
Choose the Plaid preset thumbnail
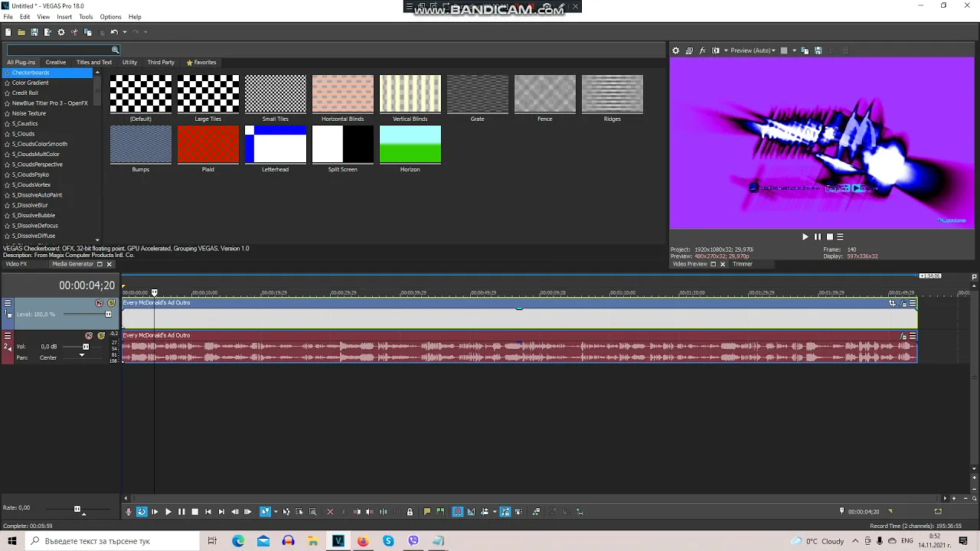tap(208, 145)
